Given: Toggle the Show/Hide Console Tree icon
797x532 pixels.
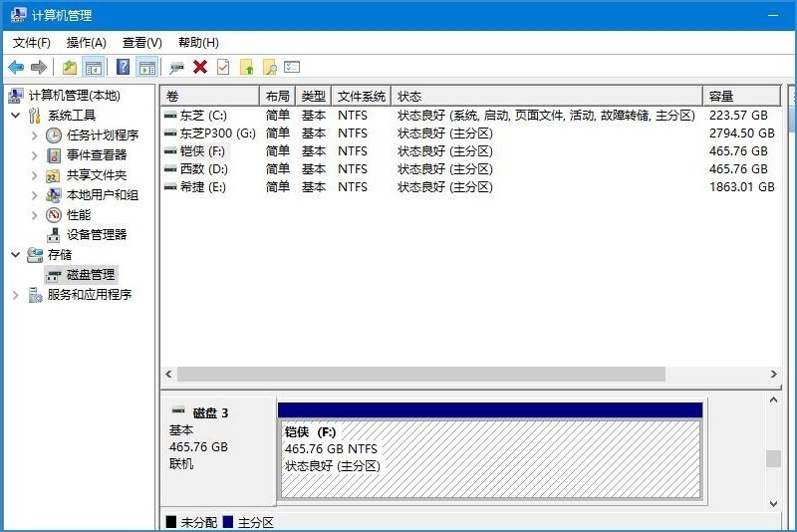Looking at the screenshot, I should 93,67.
